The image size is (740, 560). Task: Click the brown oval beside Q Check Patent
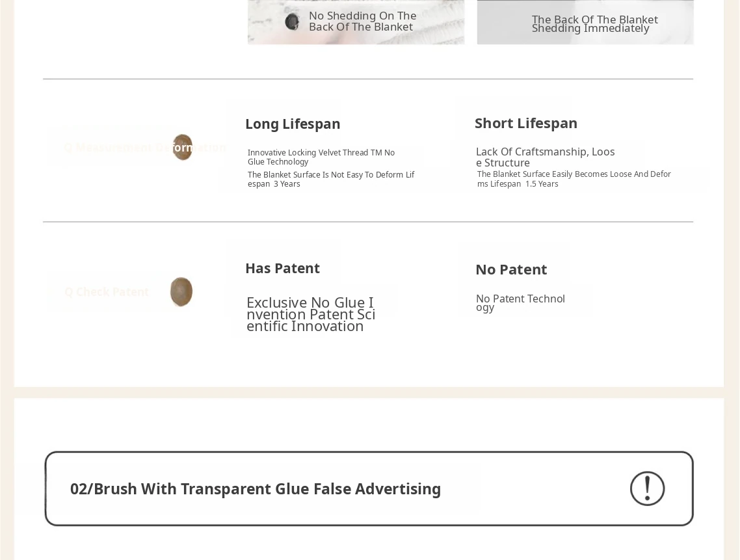tap(181, 291)
